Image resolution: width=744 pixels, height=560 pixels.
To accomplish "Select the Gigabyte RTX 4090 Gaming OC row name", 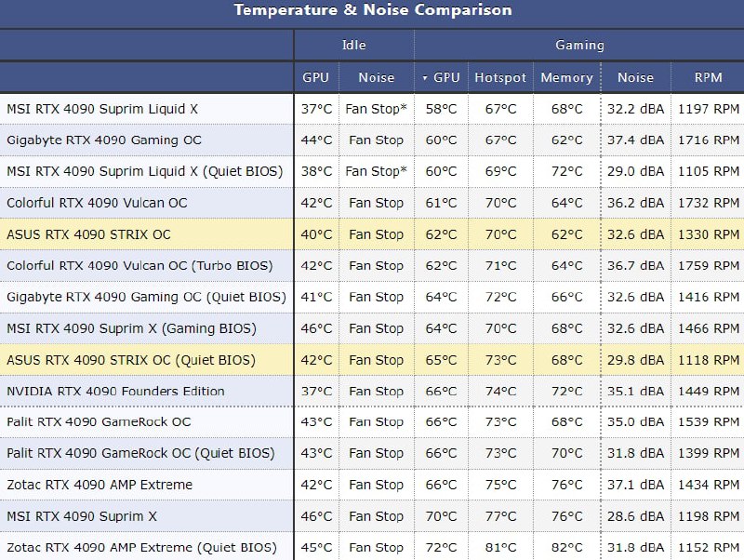I will pyautogui.click(x=104, y=140).
